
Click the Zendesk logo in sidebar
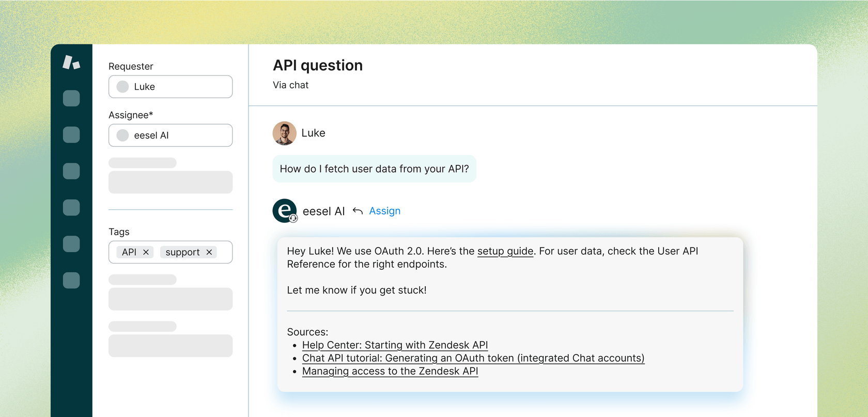pos(71,63)
